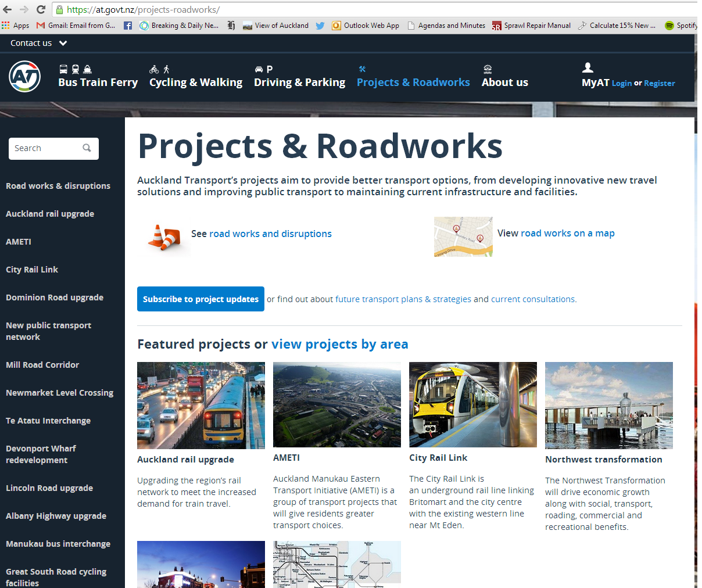Select the Driving & Parking menu

point(299,83)
